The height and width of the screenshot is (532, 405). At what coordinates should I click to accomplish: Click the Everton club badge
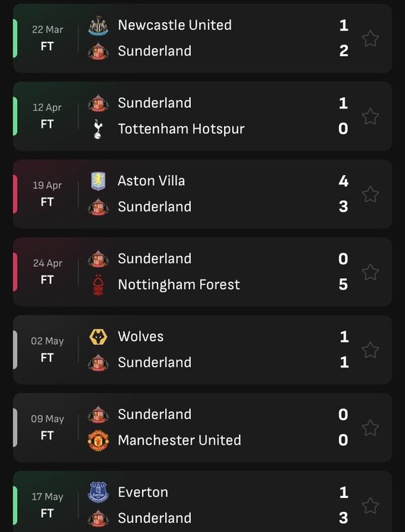98,492
